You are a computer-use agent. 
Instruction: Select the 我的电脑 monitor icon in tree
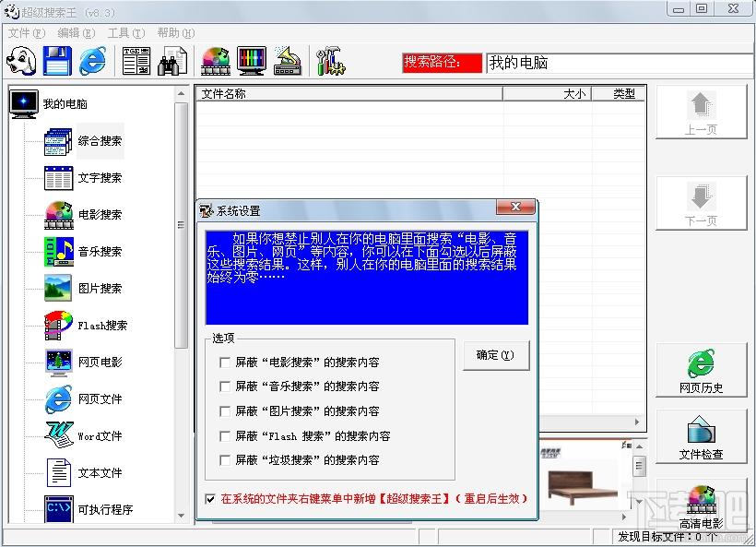[x=23, y=103]
